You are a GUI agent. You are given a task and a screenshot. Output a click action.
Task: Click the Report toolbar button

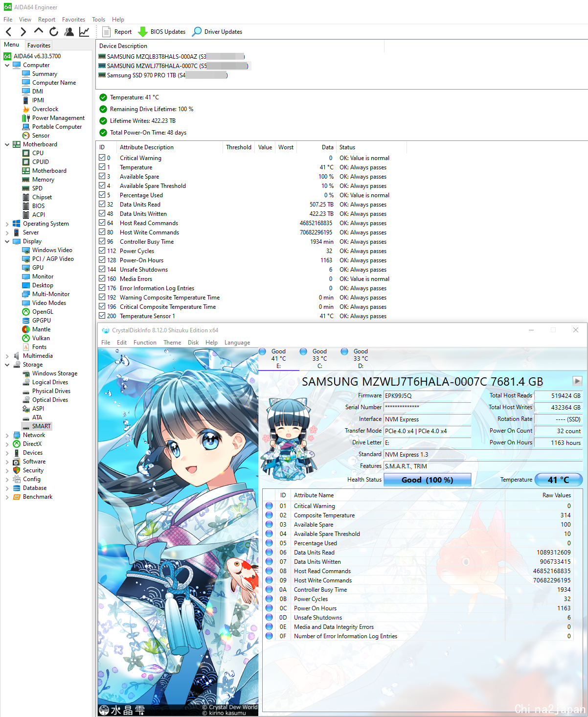(117, 32)
